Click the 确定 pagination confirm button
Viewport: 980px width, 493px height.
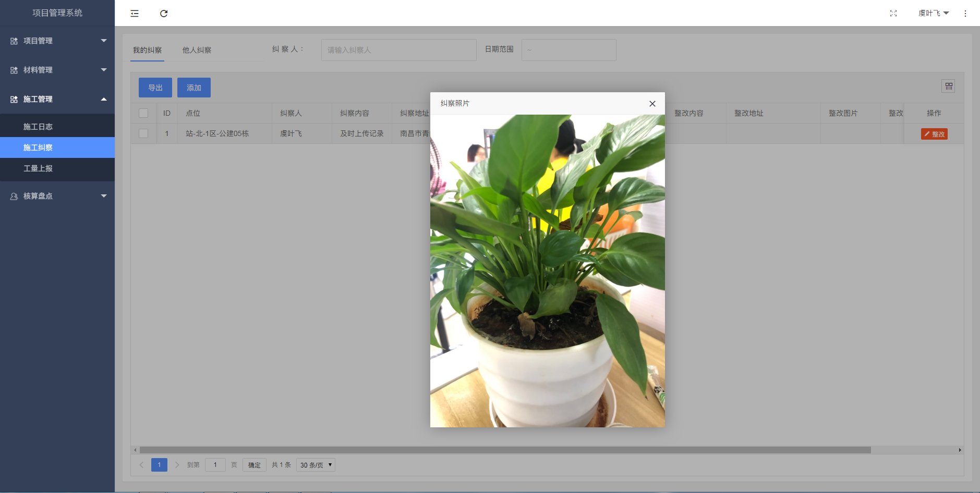255,465
